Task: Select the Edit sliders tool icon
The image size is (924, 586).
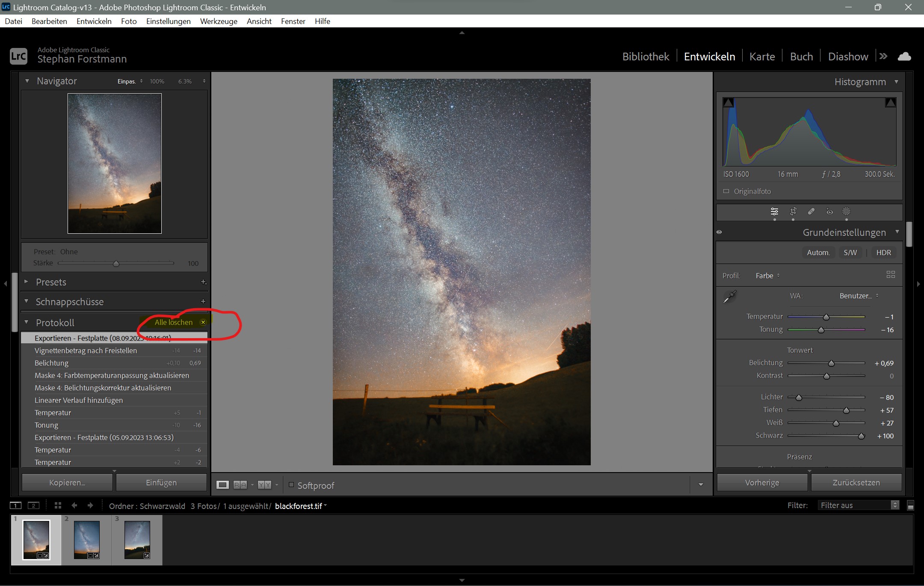Action: [x=774, y=211]
